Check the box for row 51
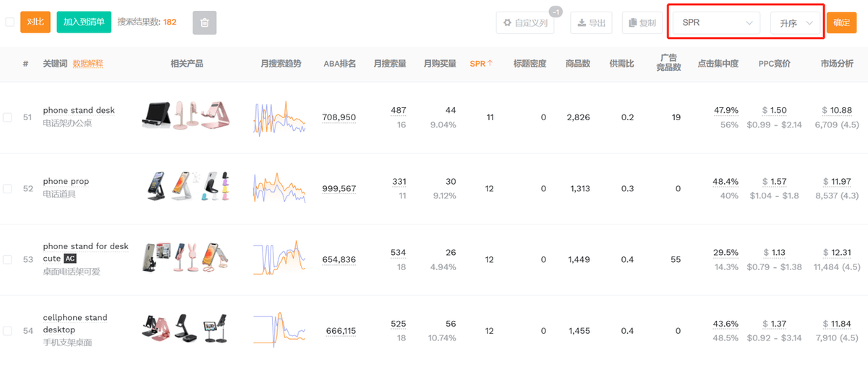This screenshot has width=868, height=365. [x=7, y=117]
